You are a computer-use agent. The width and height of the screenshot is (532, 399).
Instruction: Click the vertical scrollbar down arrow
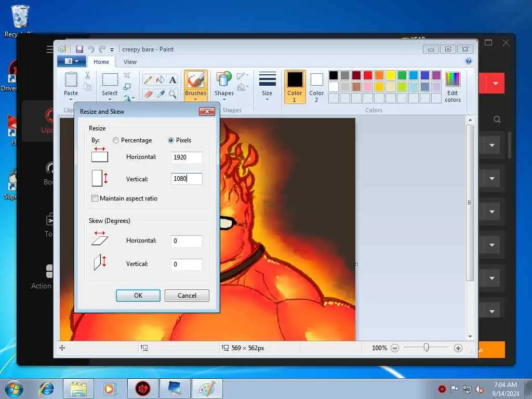(x=470, y=337)
